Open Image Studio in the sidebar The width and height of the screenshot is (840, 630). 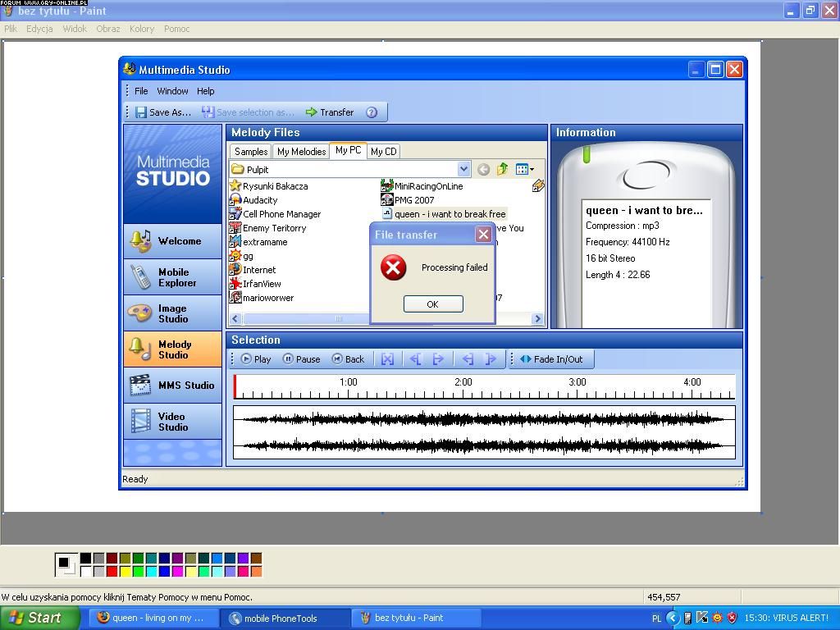pos(172,313)
